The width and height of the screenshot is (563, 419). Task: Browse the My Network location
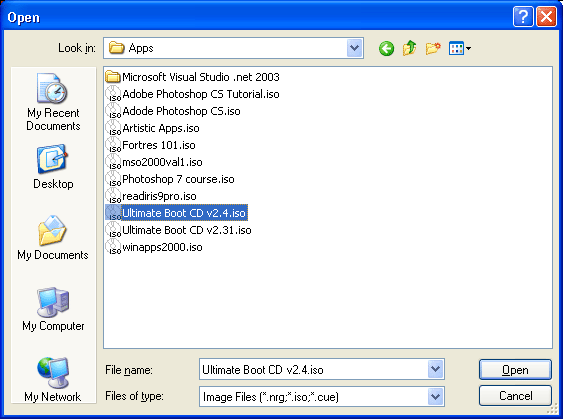tap(53, 380)
